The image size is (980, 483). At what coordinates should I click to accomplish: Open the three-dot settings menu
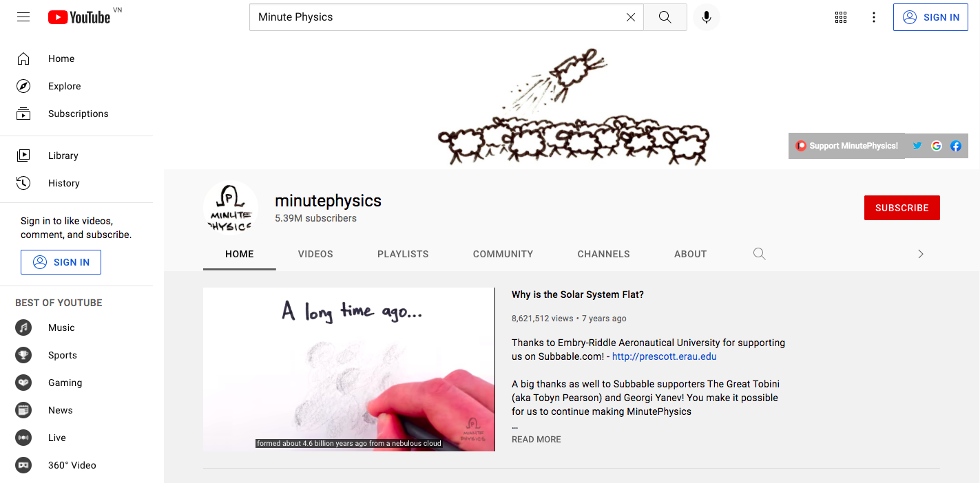click(x=873, y=17)
